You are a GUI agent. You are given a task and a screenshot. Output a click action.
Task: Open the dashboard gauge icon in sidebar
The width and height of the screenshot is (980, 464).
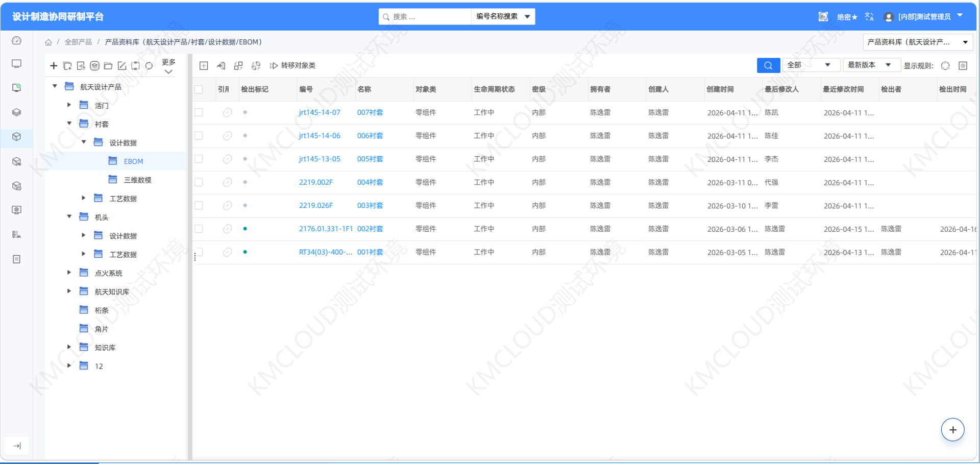(17, 40)
